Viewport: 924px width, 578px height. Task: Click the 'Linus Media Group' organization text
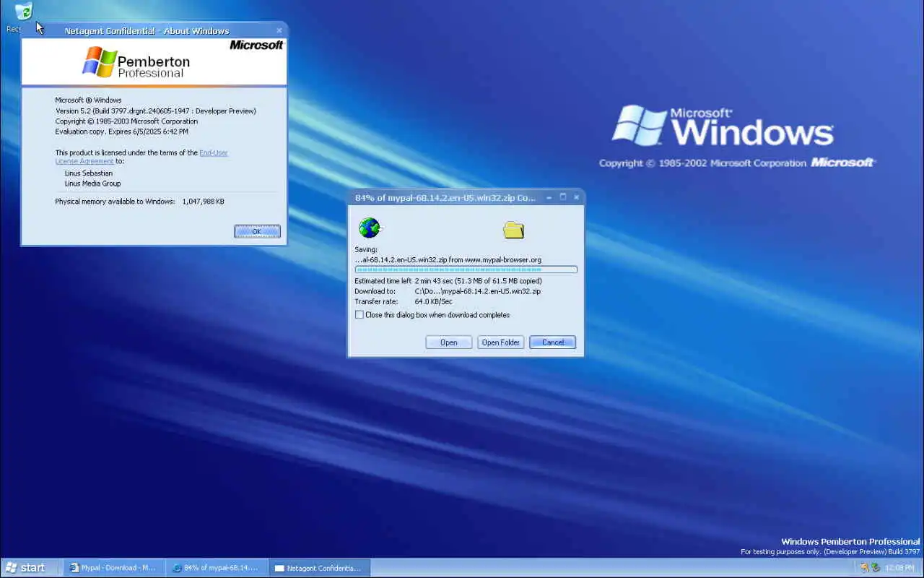(93, 184)
